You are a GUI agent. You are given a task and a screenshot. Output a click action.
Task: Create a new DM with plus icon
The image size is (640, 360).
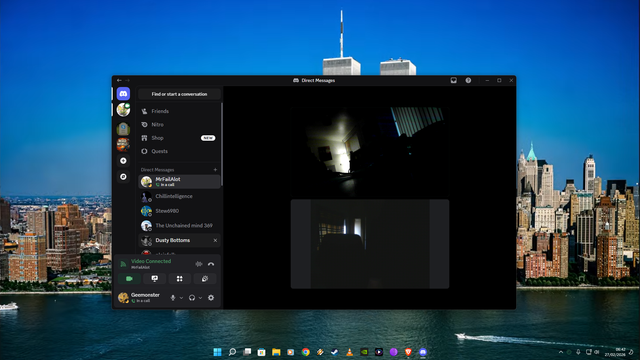(x=215, y=170)
